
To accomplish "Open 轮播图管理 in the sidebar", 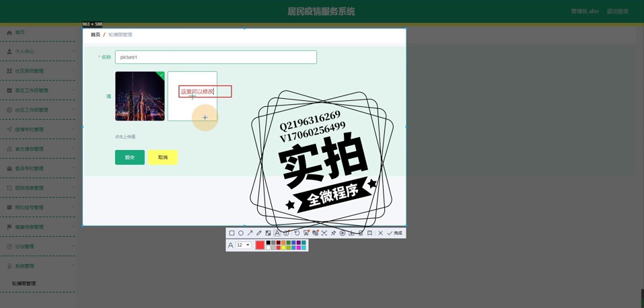I will pos(24,284).
